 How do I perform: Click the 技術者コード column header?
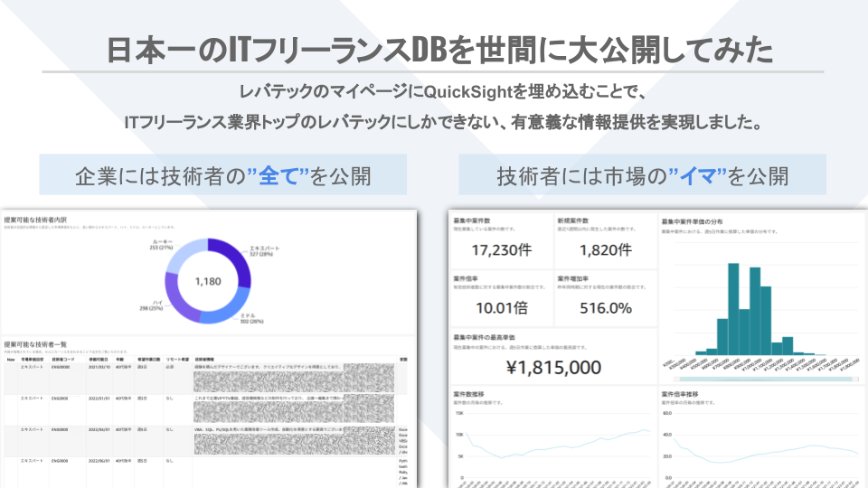62,360
